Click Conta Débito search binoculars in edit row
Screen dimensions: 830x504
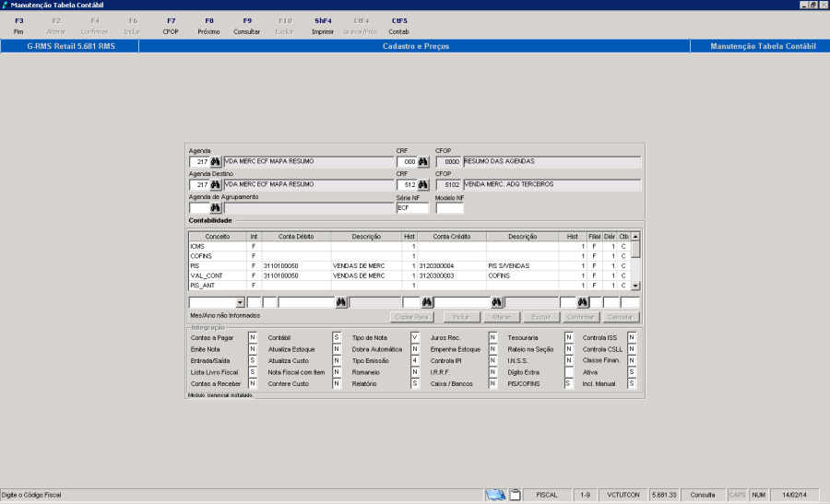(x=341, y=302)
